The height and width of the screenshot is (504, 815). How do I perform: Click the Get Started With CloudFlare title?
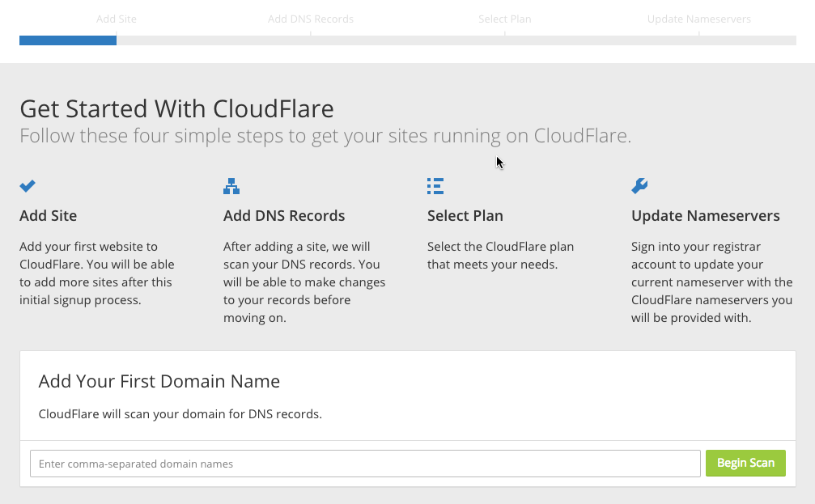click(176, 108)
